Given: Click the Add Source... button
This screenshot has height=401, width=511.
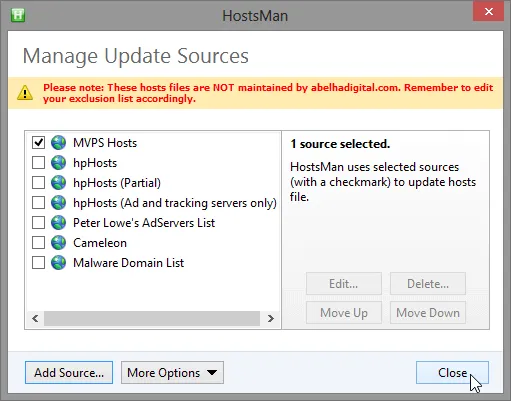Looking at the screenshot, I should pos(69,373).
